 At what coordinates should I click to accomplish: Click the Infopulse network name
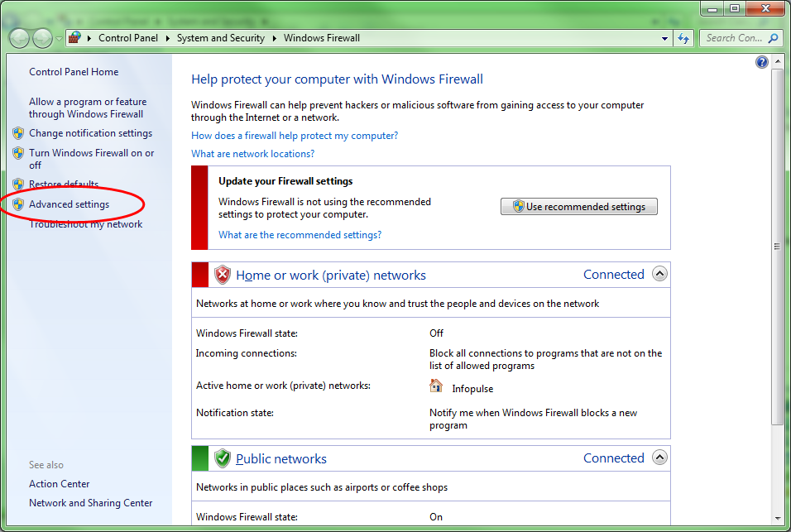472,389
